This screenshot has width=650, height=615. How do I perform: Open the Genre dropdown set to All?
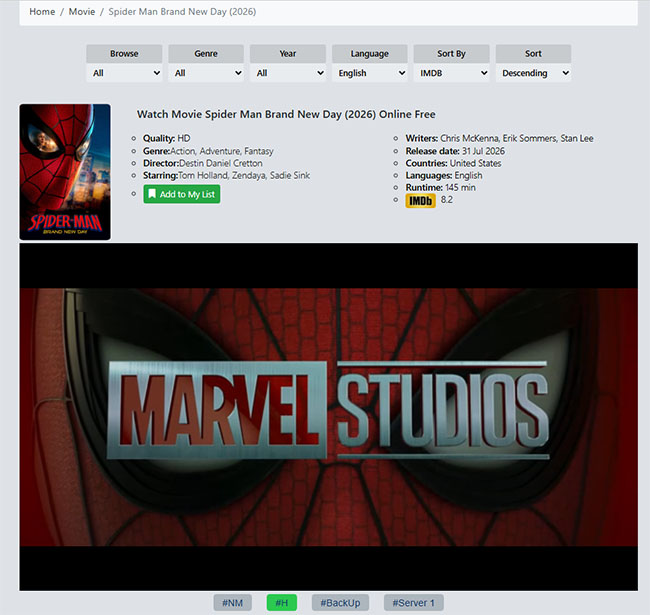pos(206,73)
